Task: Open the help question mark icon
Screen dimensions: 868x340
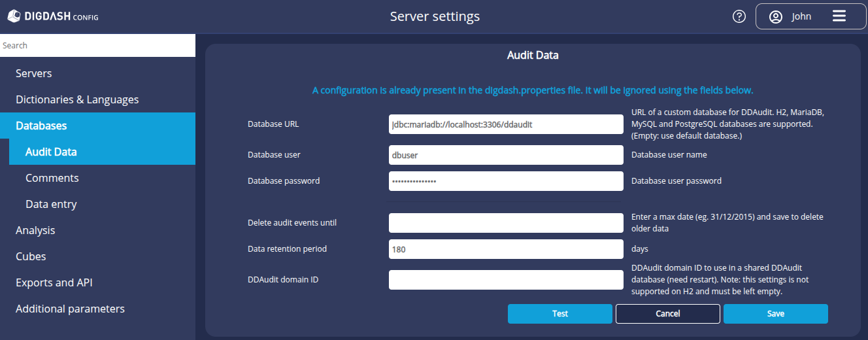Action: pyautogui.click(x=739, y=16)
